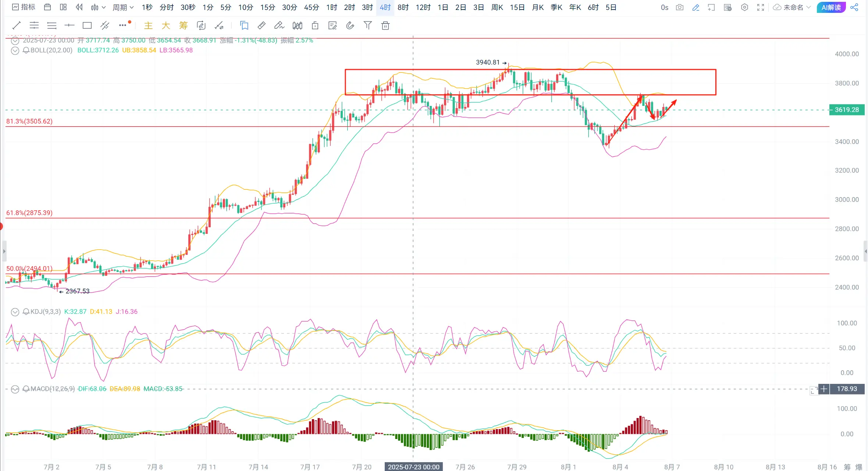Switch to the 4时 timeframe
The width and height of the screenshot is (868, 471).
coord(385,7)
